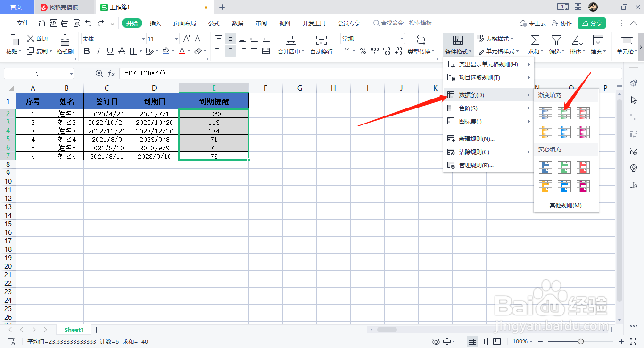Switch to the Insert (插入) ribbon tab
Viewport: 644px width, 348px height.
tap(156, 23)
